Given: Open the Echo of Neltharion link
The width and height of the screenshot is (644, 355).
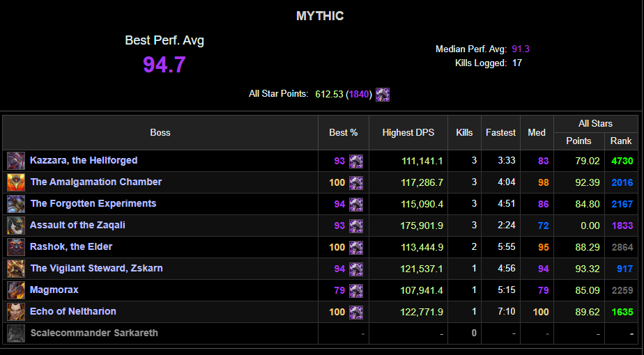Looking at the screenshot, I should tap(73, 312).
